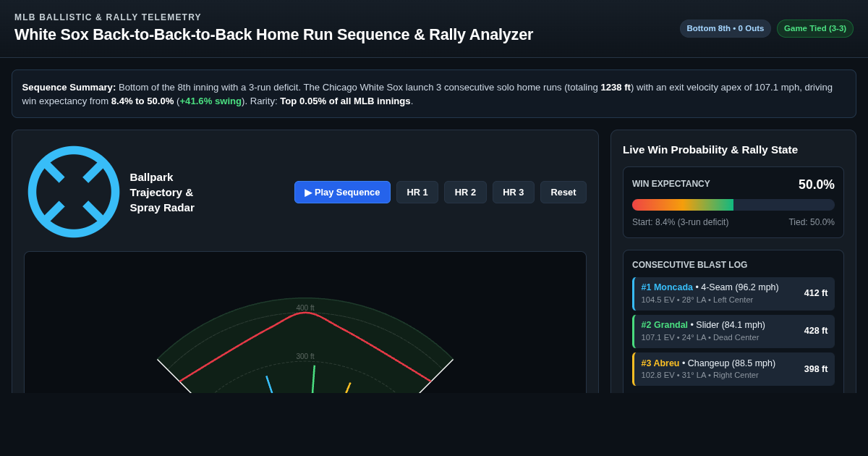Click the yellow HR 3 trajectory line on radar

click(x=348, y=388)
